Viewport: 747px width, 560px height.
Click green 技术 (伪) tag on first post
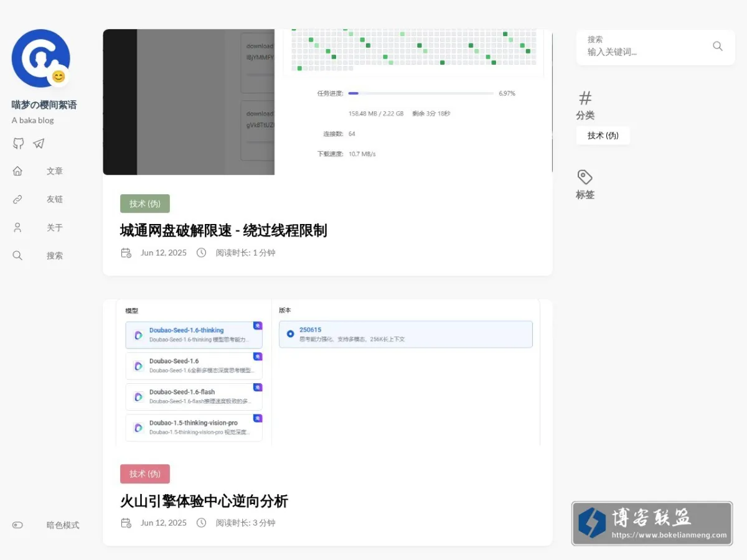(145, 203)
